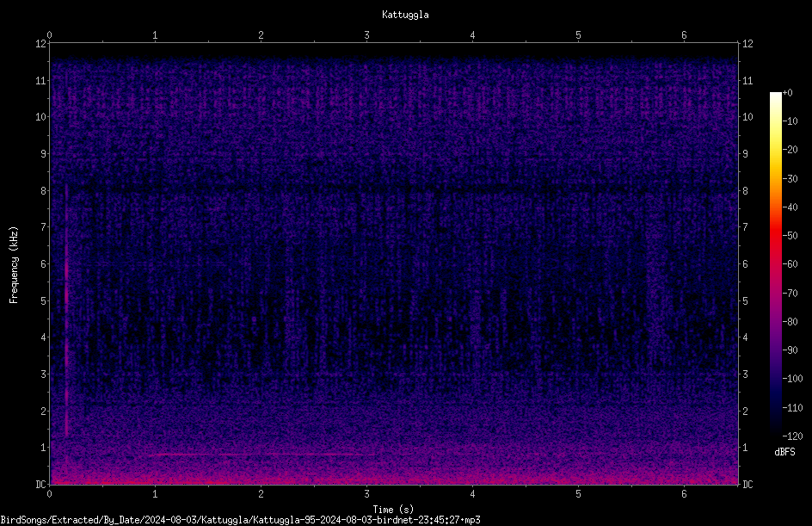The height and width of the screenshot is (526, 812).
Task: Click the vertical spike near 0.15 seconds
Action: (x=66, y=311)
